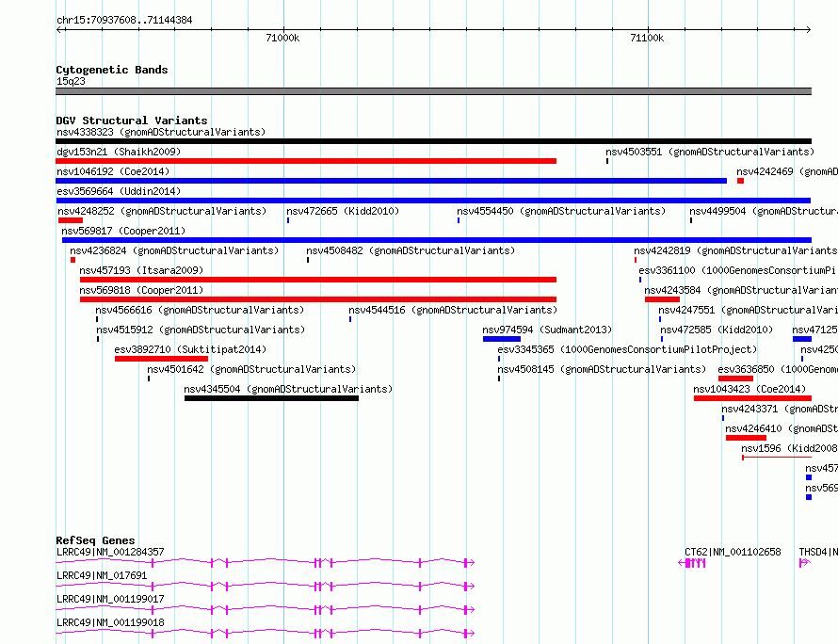838x644 pixels.
Task: Click the 71000k ruler position label
Action: point(282,38)
